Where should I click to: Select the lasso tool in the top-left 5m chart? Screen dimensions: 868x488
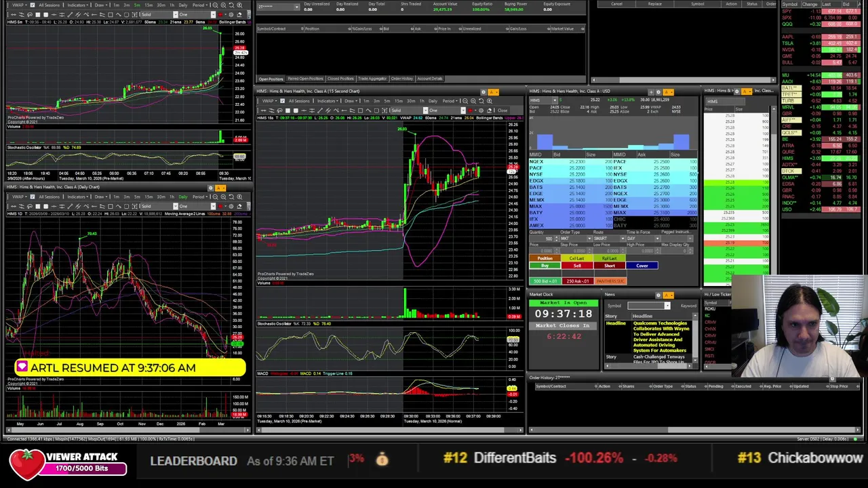30,15
